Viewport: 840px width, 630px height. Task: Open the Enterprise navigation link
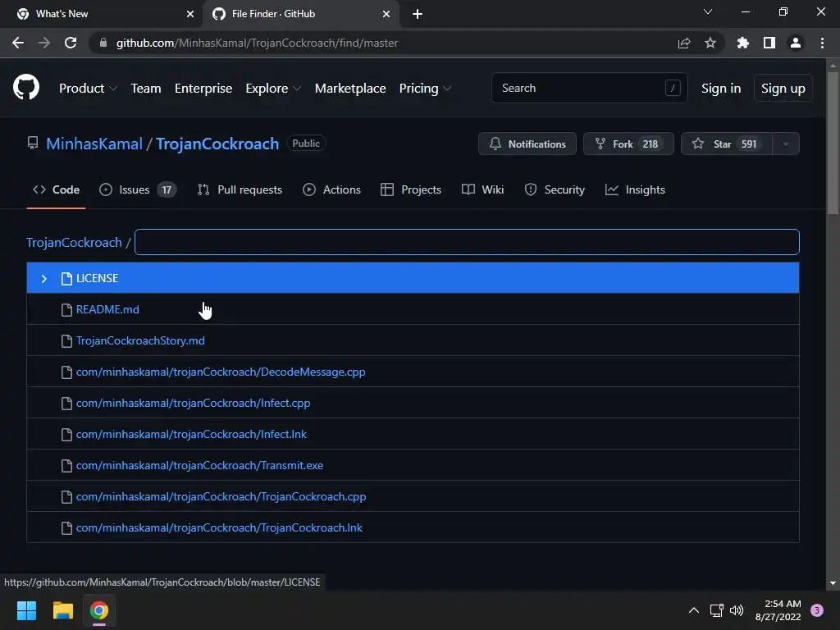(203, 89)
